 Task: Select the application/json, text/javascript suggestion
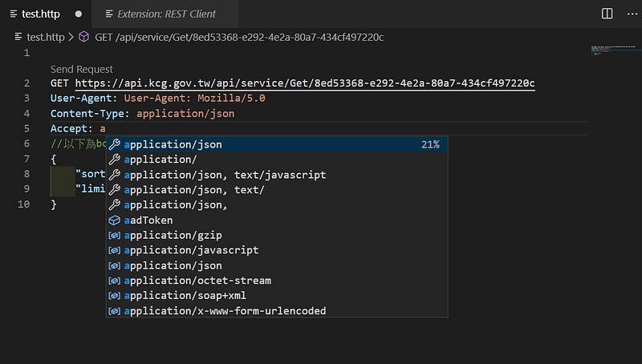(225, 175)
